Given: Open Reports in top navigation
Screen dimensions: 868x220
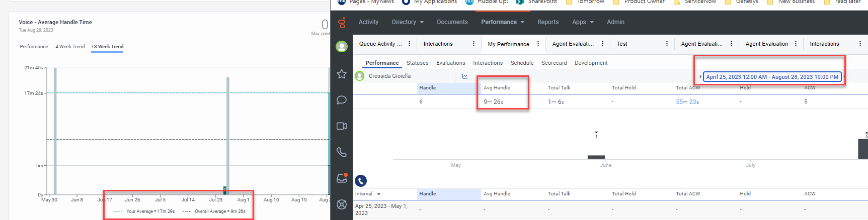Looking at the screenshot, I should coord(548,22).
